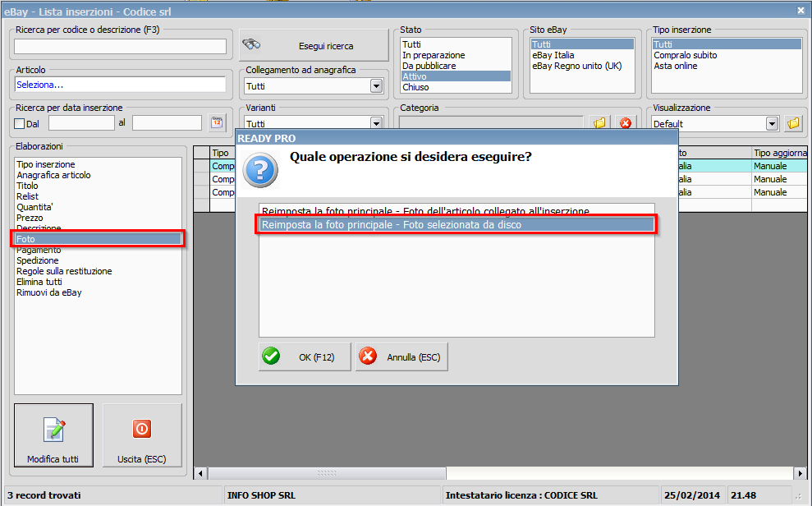
Task: Click the blue question mark icon
Action: click(x=260, y=170)
